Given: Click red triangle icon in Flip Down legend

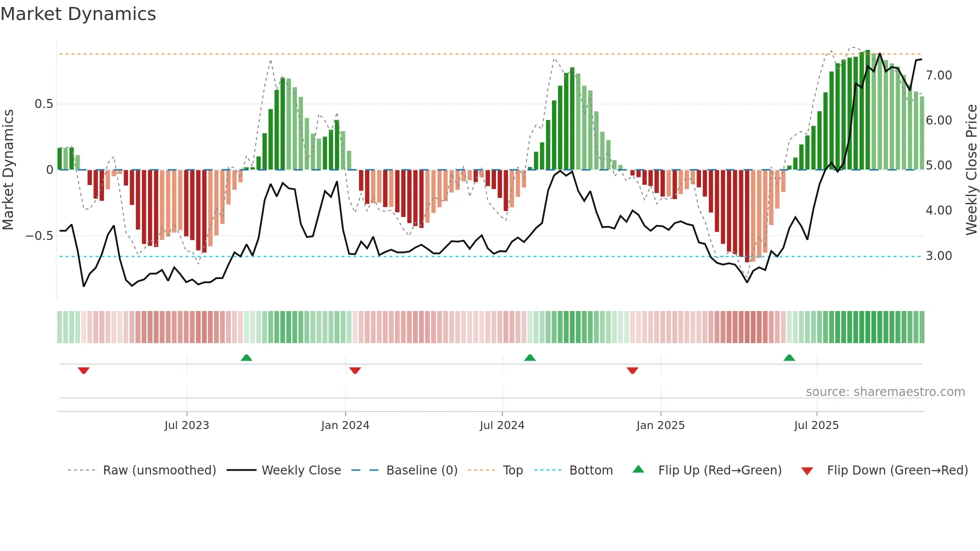Looking at the screenshot, I should 807,471.
